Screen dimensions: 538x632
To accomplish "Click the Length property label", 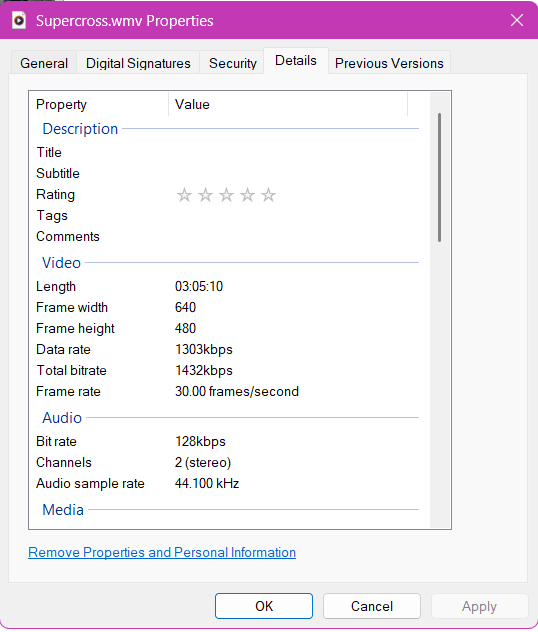I will click(56, 287).
